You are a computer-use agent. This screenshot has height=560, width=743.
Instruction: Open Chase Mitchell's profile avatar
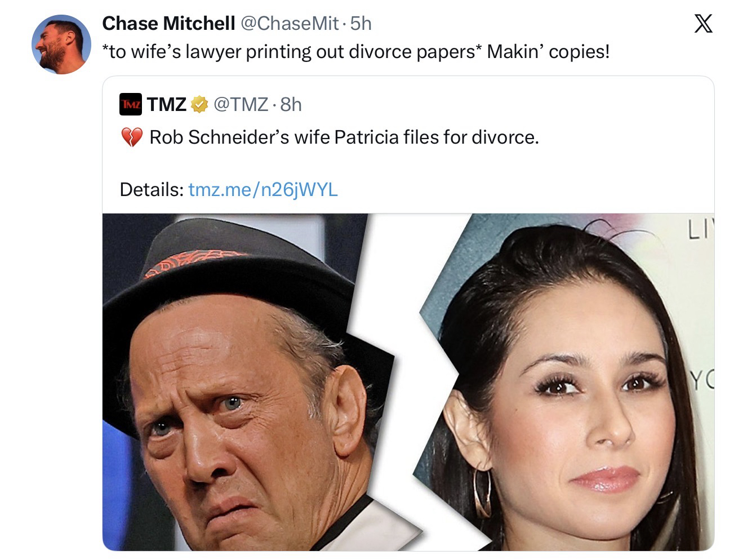click(61, 45)
